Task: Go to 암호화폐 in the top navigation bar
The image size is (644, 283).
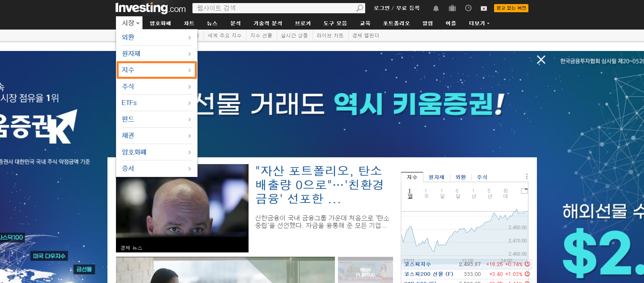Action: click(160, 23)
